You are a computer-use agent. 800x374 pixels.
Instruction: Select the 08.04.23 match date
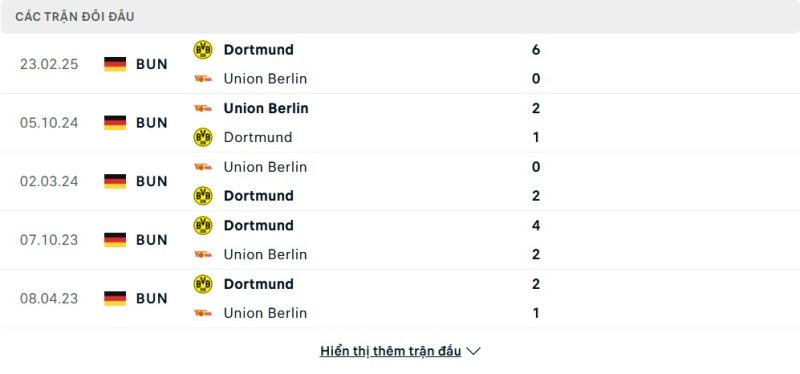tap(49, 298)
